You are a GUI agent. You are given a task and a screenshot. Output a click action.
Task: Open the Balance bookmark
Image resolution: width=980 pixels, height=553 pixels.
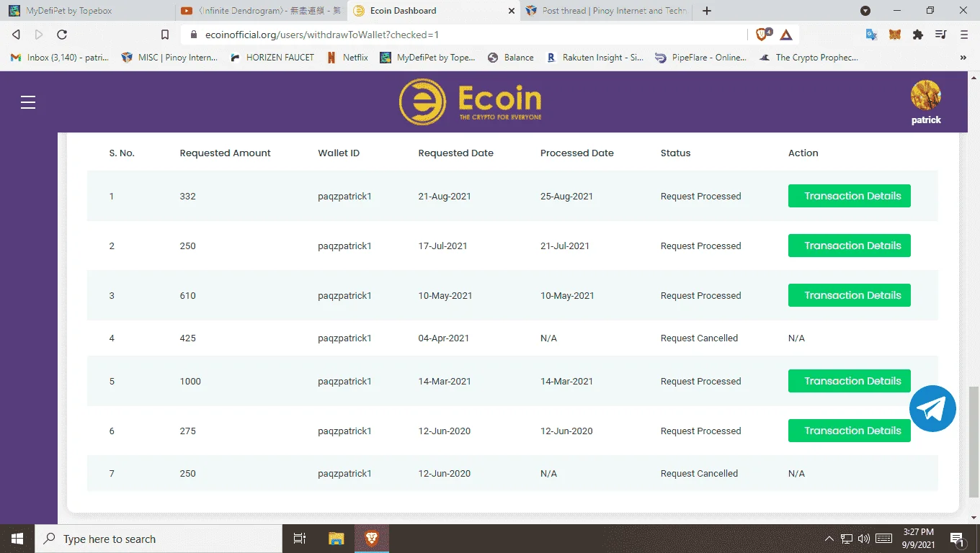[x=511, y=58]
